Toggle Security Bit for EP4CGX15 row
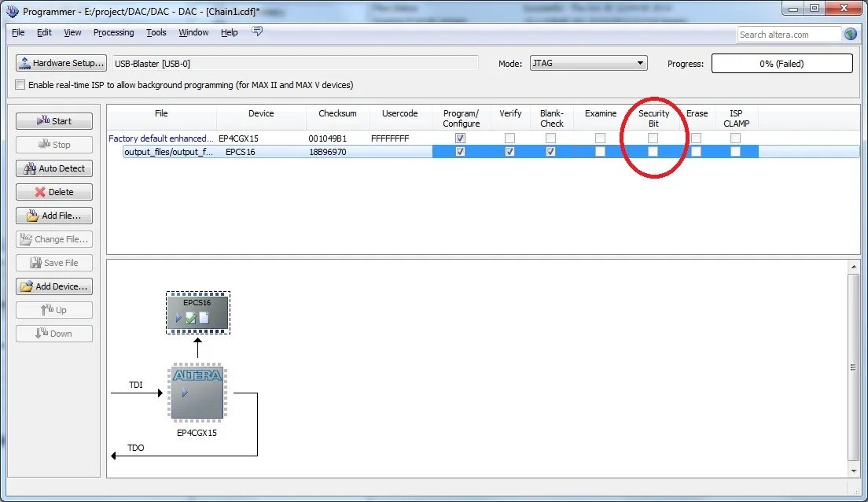The width and height of the screenshot is (868, 502). 653,138
